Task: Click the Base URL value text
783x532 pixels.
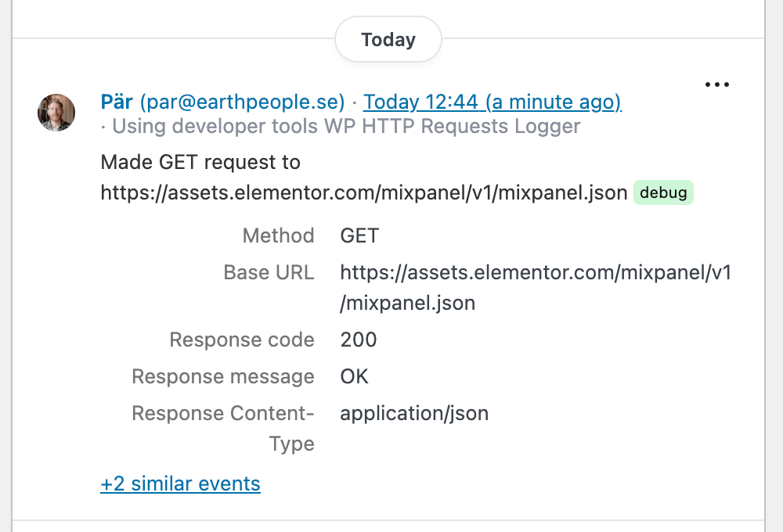Action: pos(536,287)
